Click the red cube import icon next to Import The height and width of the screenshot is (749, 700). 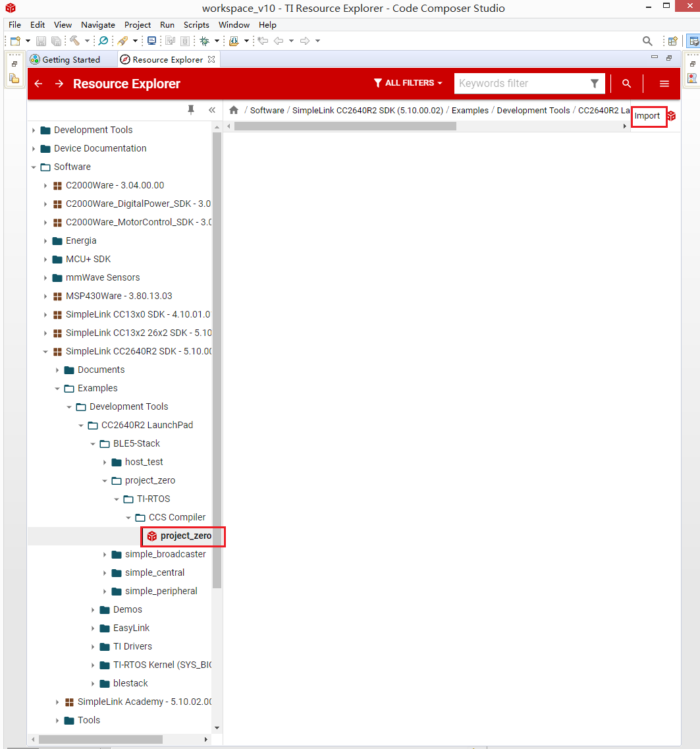[x=672, y=116]
